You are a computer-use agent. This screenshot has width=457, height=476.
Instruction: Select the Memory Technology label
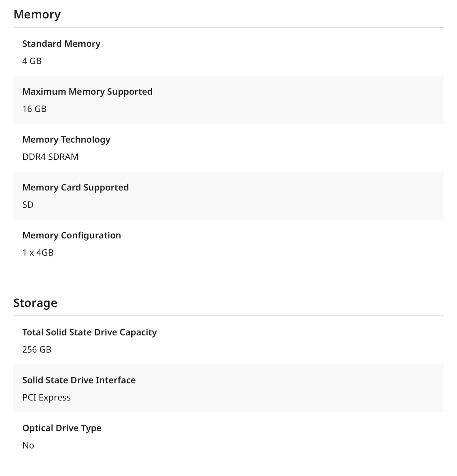tap(66, 139)
